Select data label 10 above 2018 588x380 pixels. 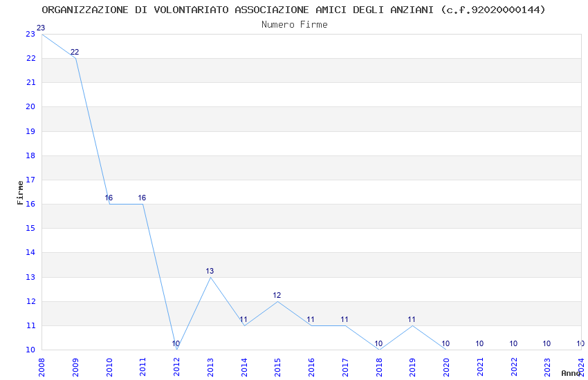[378, 343]
